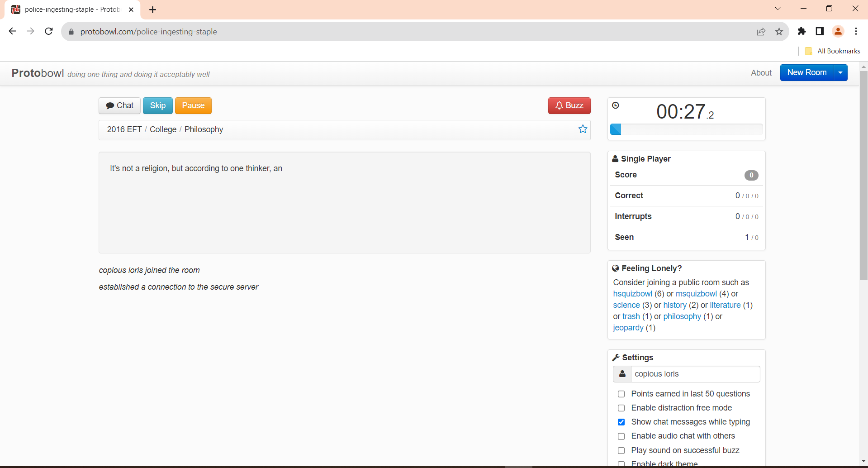Click the Seen stats row
The image size is (868, 468).
click(686, 237)
